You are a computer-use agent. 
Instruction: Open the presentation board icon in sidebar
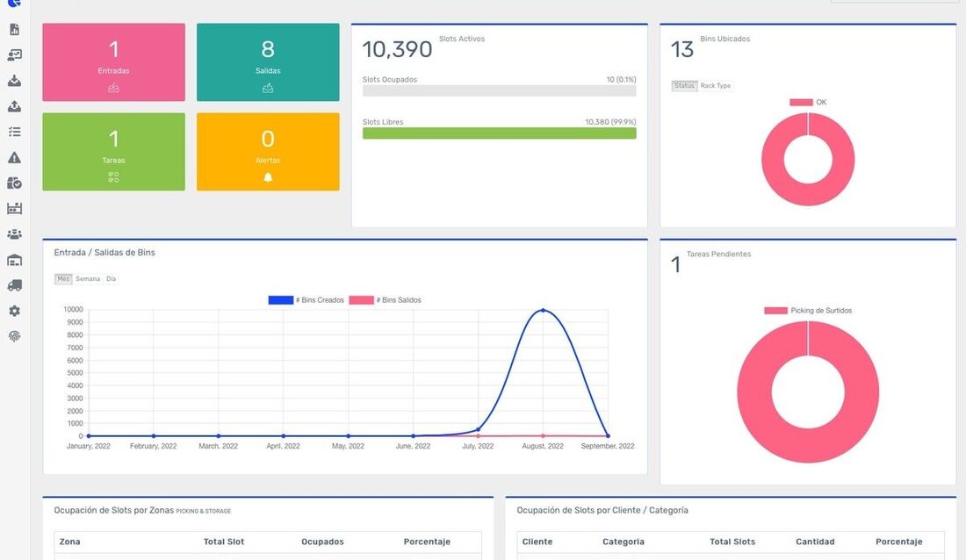(x=14, y=55)
